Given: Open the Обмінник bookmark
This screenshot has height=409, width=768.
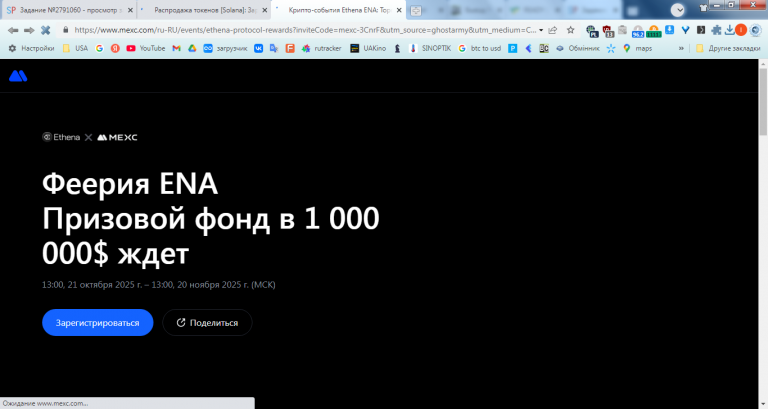Looking at the screenshot, I should [577, 48].
